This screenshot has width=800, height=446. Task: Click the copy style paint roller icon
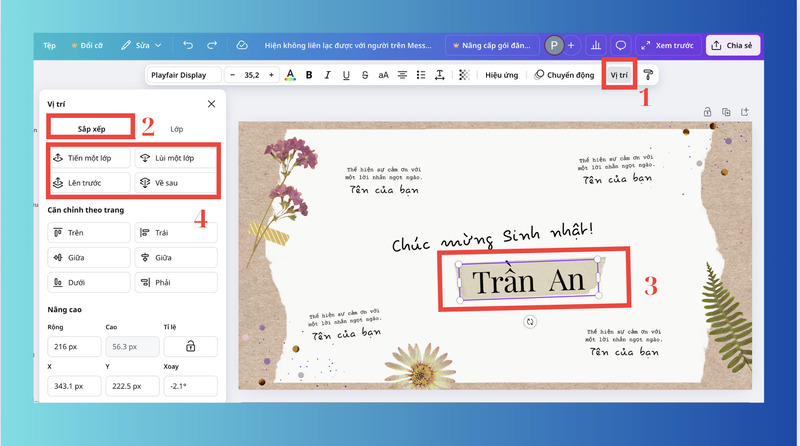coord(648,75)
